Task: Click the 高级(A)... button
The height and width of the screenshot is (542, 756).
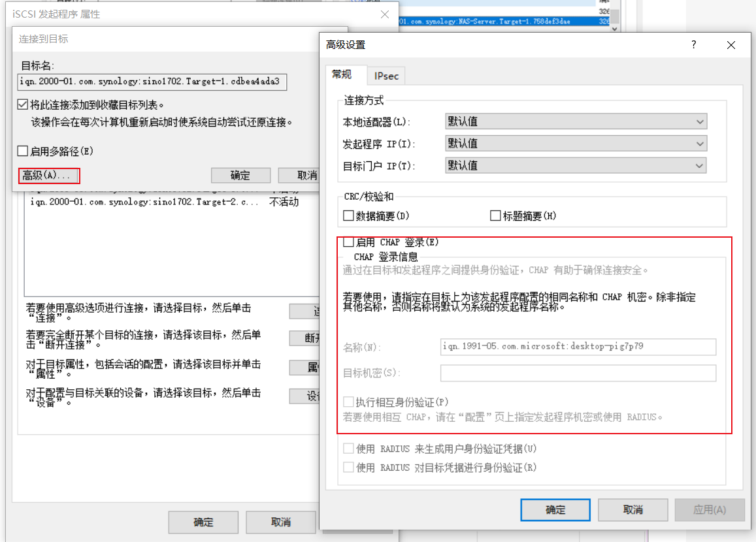Action: point(49,176)
